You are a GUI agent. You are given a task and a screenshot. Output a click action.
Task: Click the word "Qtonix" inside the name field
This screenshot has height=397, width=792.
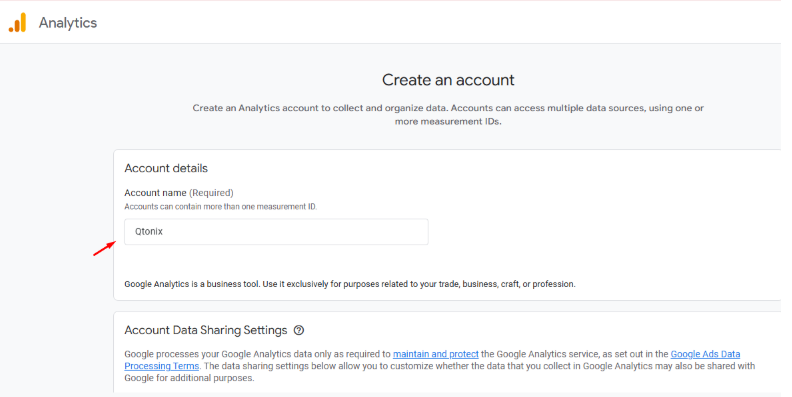coord(148,232)
